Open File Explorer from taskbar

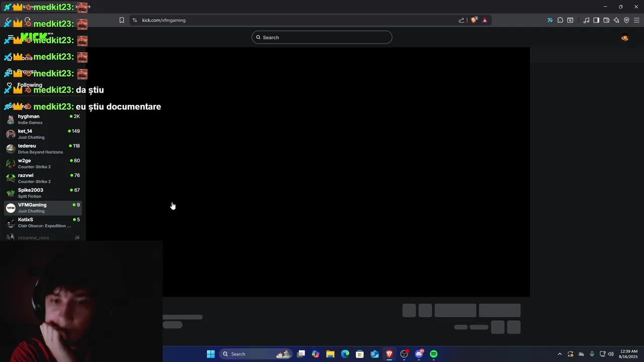tap(330, 354)
